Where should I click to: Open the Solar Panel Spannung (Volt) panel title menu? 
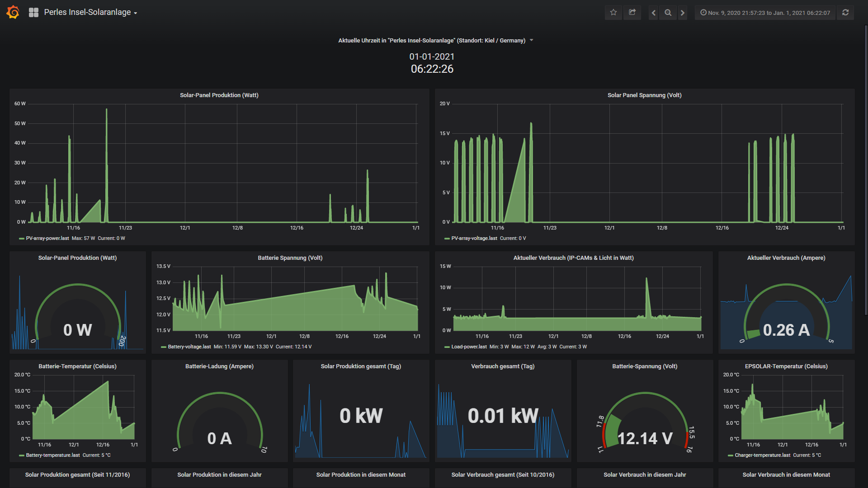[644, 95]
